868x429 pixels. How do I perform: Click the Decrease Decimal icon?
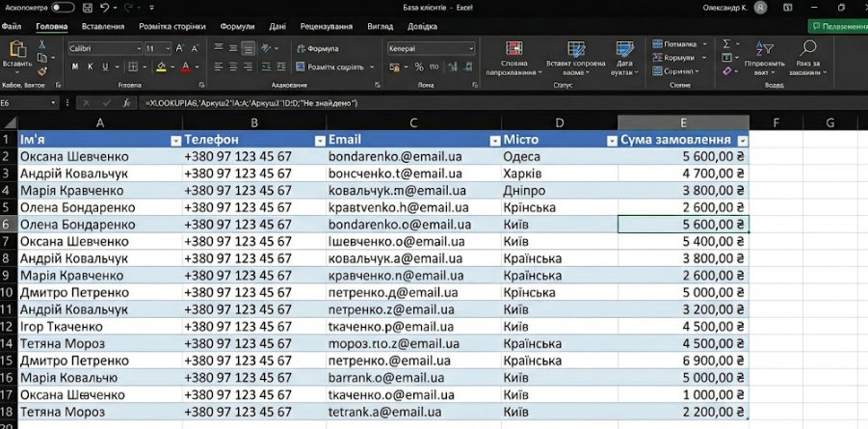[468, 67]
